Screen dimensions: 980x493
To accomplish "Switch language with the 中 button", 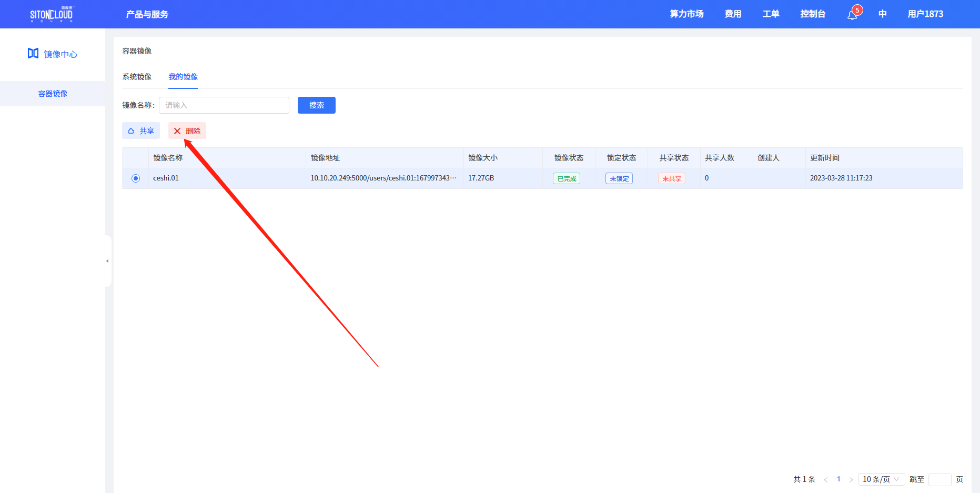I will click(x=883, y=14).
